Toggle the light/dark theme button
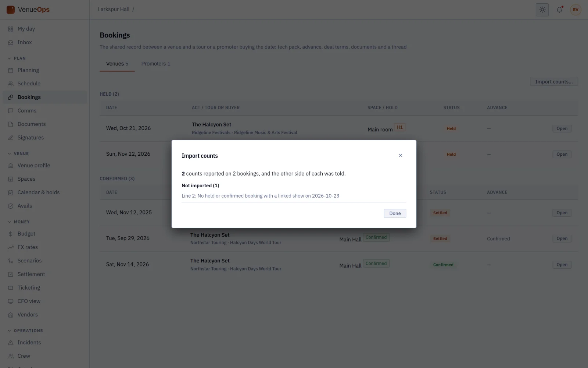This screenshot has width=588, height=368. [542, 10]
